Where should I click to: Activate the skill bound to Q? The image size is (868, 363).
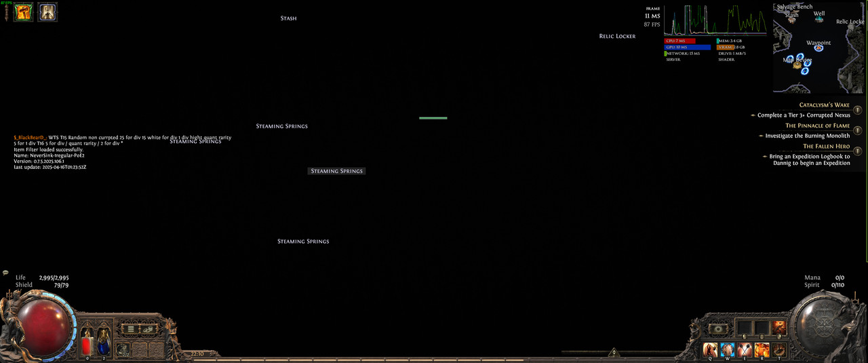711,349
